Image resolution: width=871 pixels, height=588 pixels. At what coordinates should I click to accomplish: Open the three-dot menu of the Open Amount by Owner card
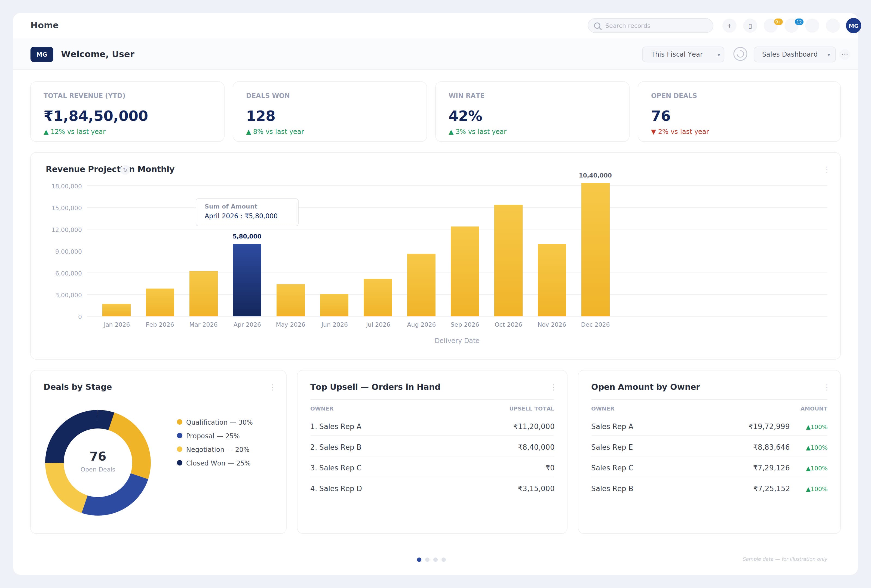pyautogui.click(x=826, y=387)
